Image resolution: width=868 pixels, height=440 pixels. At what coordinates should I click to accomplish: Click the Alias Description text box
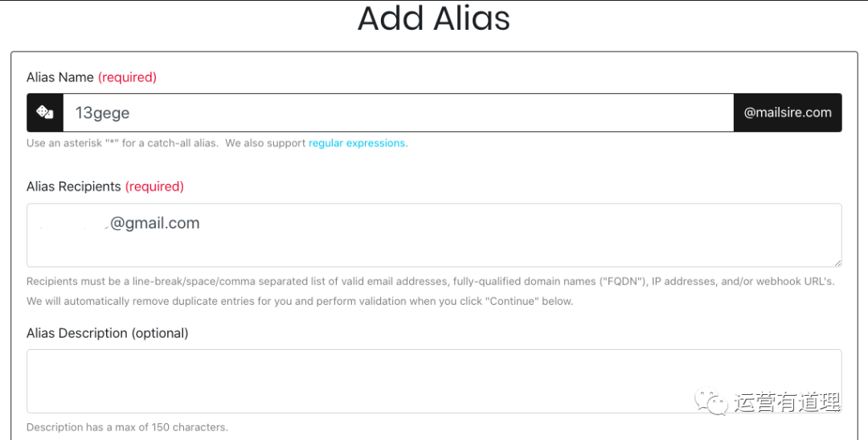click(434, 380)
